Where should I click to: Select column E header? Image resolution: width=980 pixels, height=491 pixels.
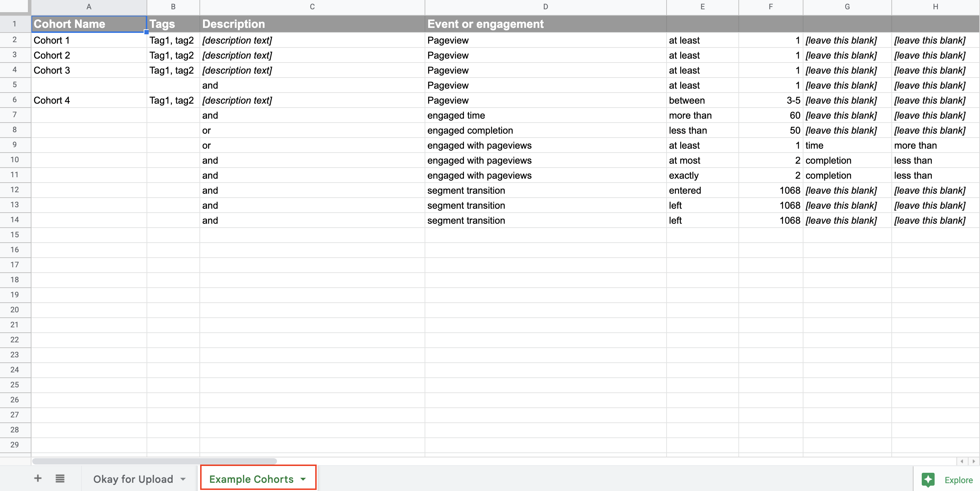pyautogui.click(x=702, y=6)
